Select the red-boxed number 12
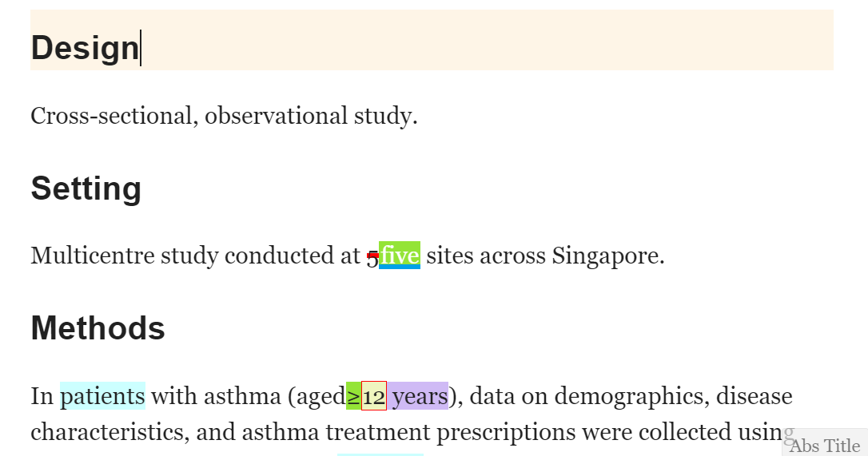 [x=374, y=395]
